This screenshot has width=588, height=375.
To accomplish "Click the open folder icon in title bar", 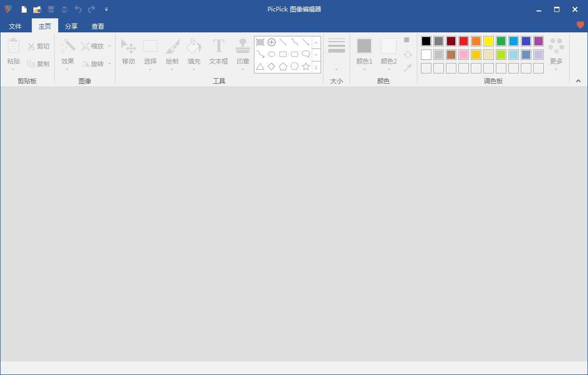I will (x=37, y=9).
